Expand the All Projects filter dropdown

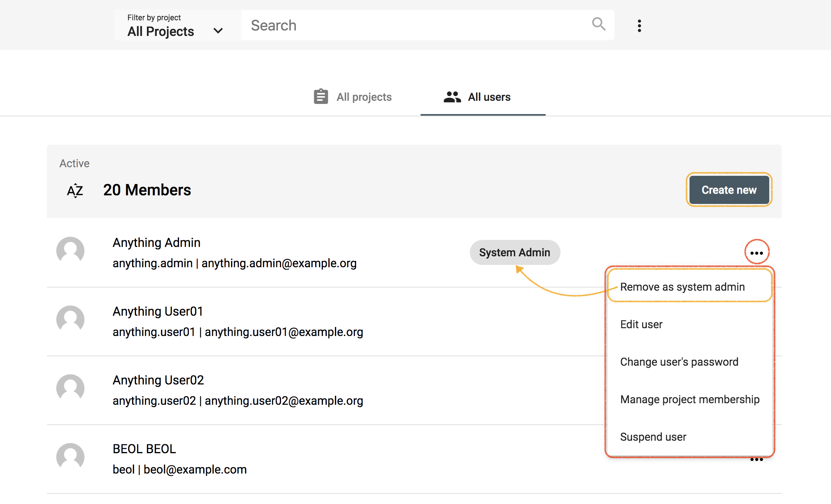[218, 30]
